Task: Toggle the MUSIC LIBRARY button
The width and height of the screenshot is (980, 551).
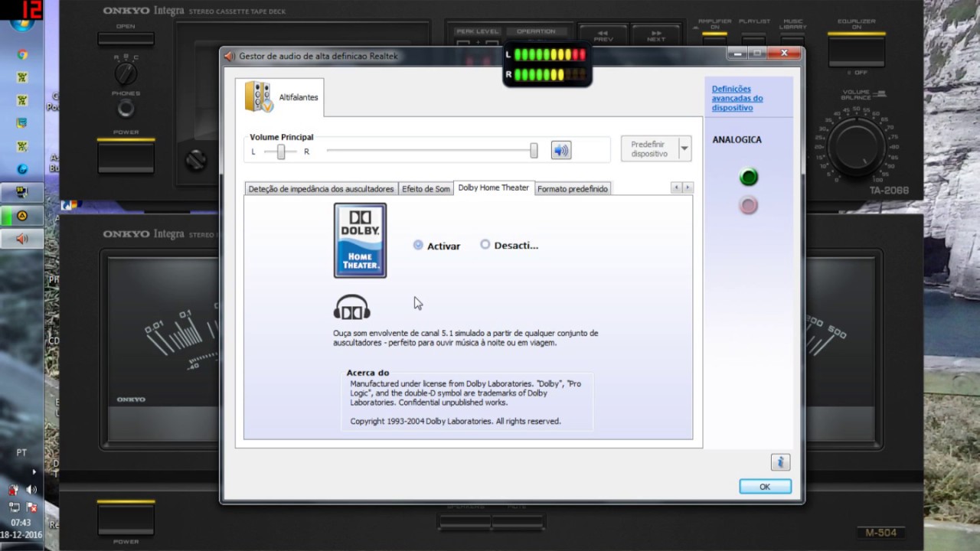Action: 792,38
